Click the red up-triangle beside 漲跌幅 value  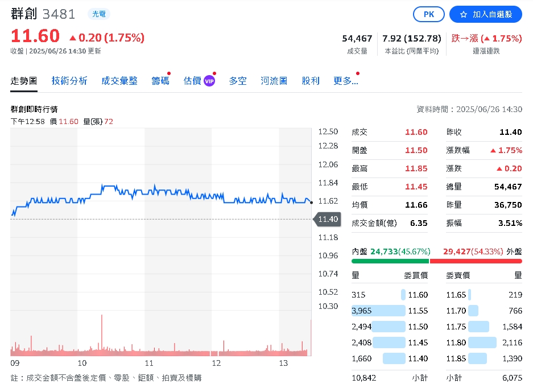pyautogui.click(x=493, y=150)
